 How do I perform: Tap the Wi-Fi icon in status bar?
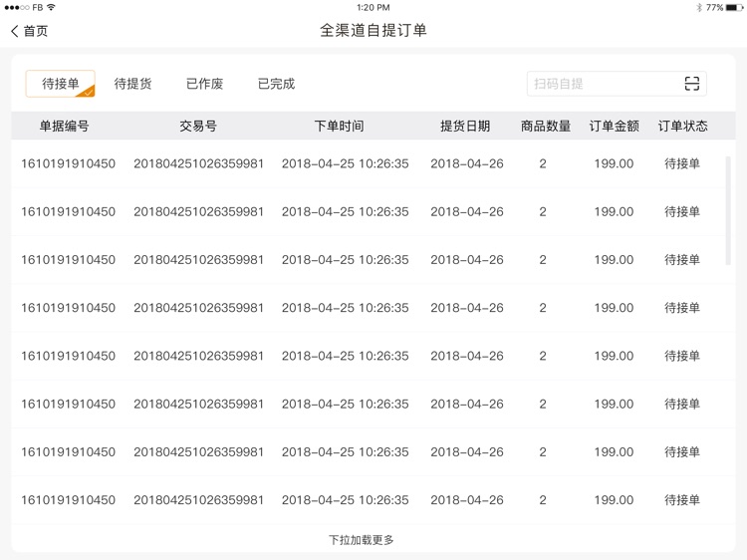tap(51, 7)
